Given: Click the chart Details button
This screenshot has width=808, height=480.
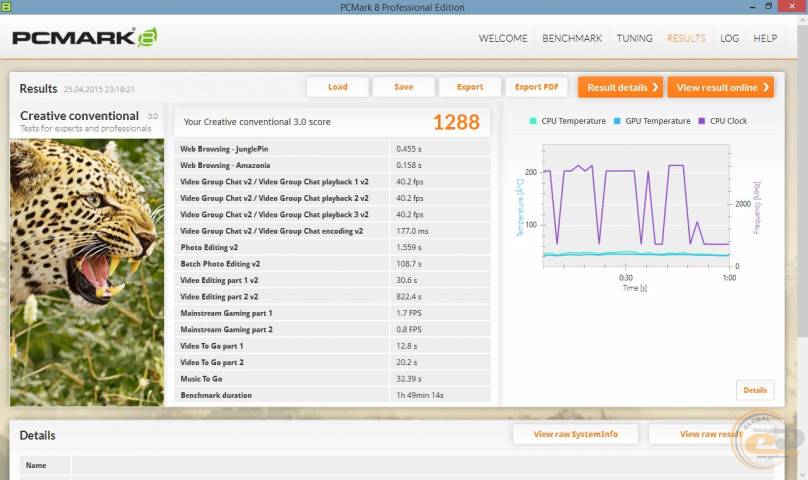Looking at the screenshot, I should tap(755, 390).
